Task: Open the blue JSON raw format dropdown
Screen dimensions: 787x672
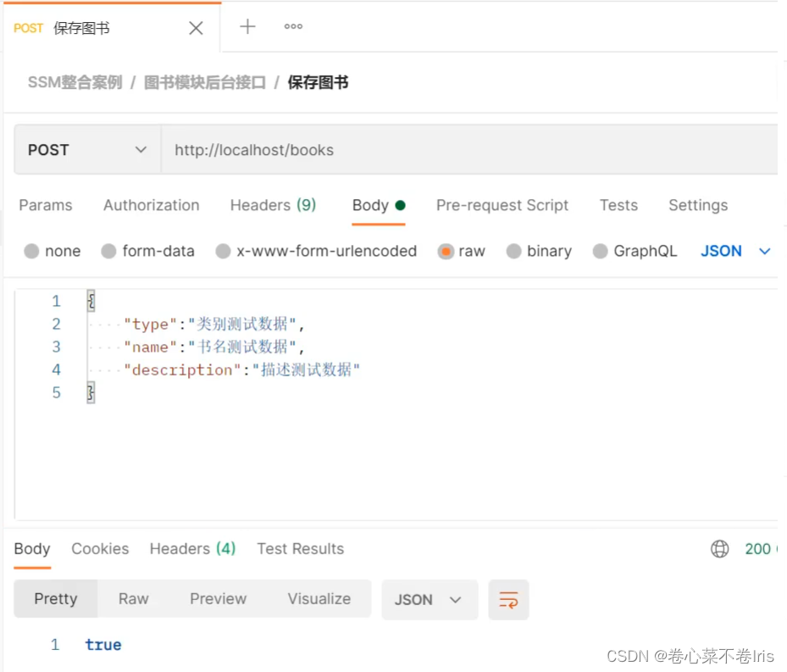Action: [735, 251]
